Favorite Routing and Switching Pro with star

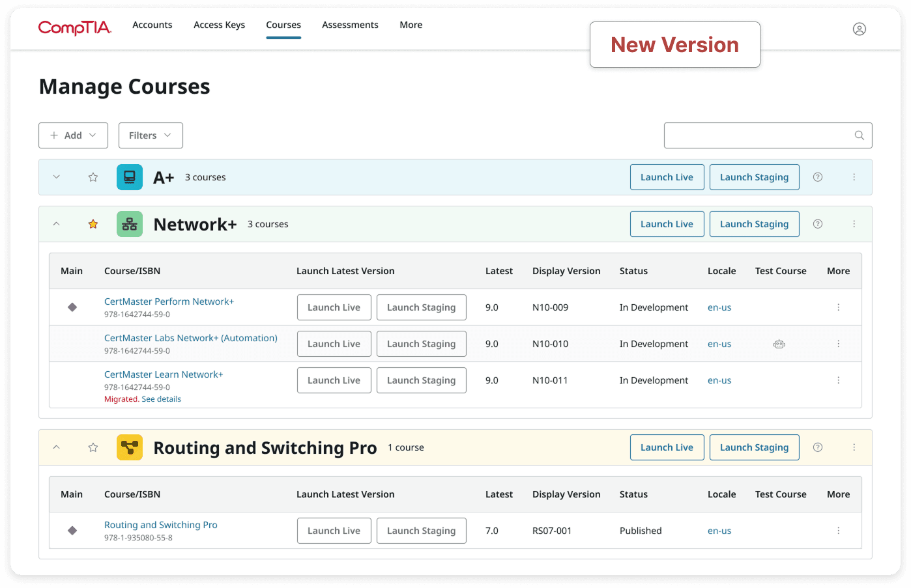click(93, 447)
